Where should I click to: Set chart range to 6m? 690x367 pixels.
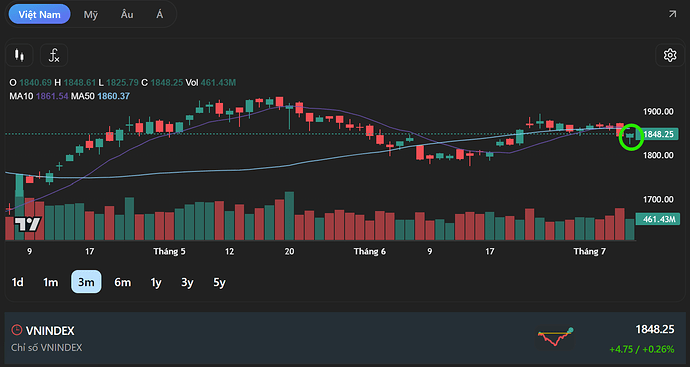(123, 282)
